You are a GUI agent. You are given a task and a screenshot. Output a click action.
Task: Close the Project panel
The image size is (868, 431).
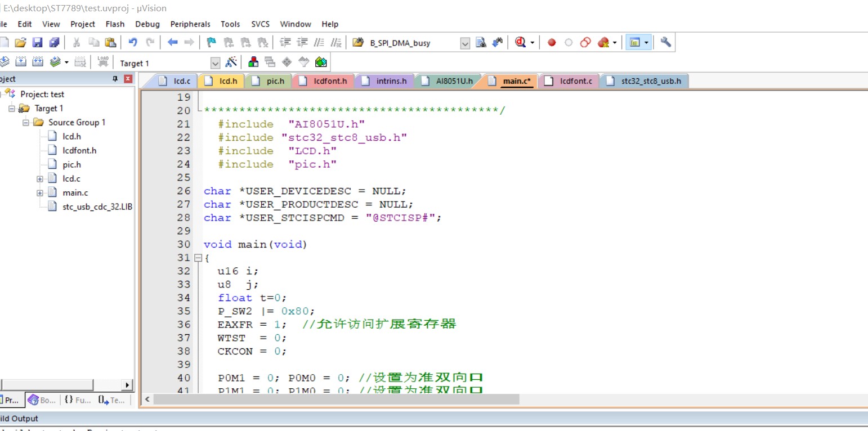pyautogui.click(x=128, y=79)
